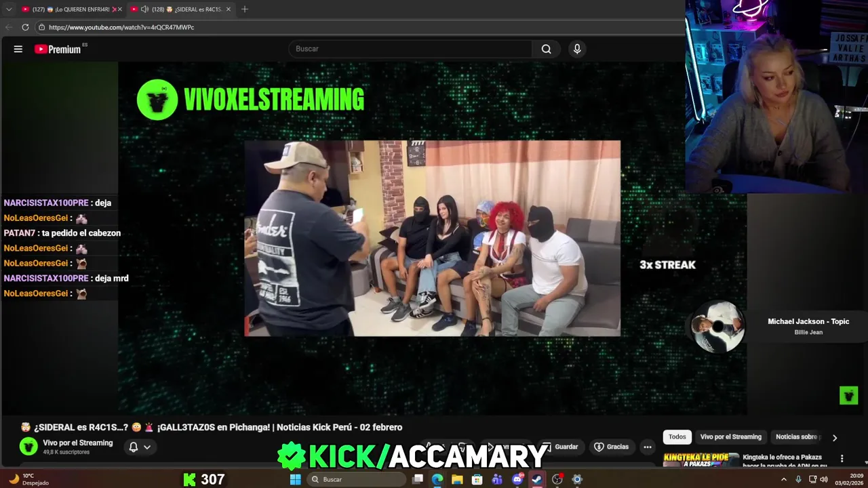Close the SIDERAL es R4C1S tab
This screenshot has height=488, width=868.
point(229,9)
